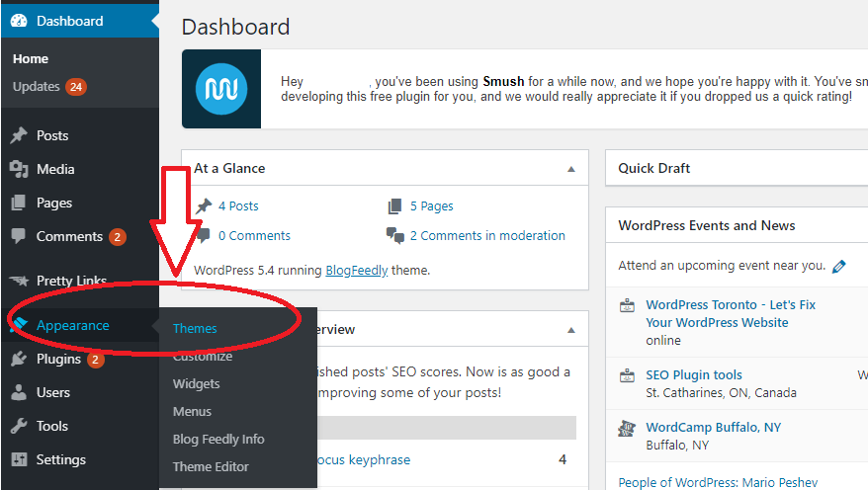Click WordPress Events and News header
Screen dimensions: 868x490
pyautogui.click(x=737, y=225)
